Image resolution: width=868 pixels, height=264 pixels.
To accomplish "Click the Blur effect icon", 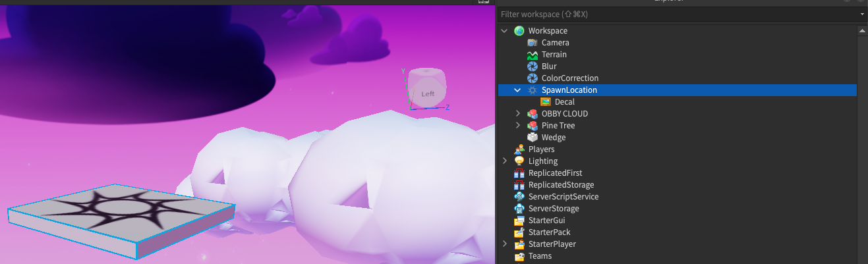I will pyautogui.click(x=533, y=66).
